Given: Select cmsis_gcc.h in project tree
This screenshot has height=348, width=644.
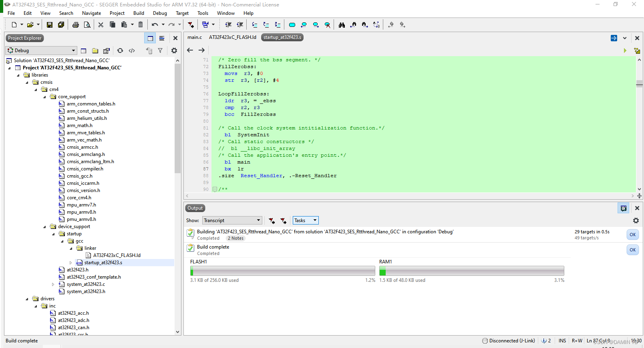Looking at the screenshot, I should (80, 176).
